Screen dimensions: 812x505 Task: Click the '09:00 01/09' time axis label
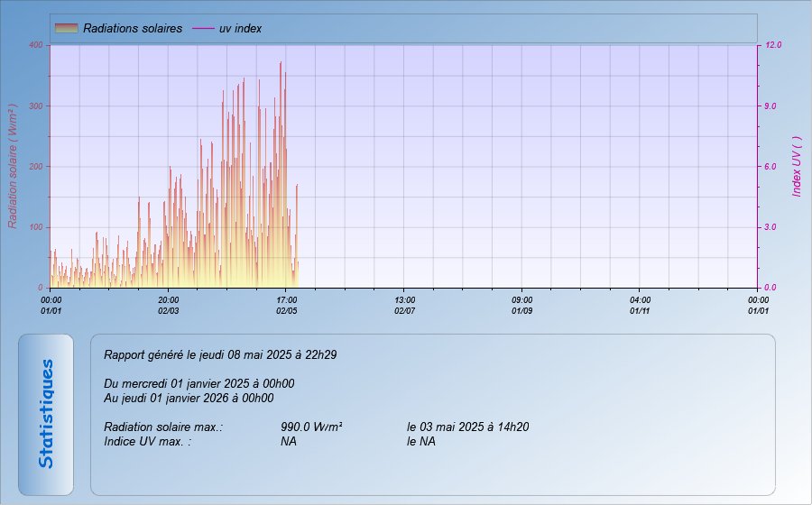[522, 306]
